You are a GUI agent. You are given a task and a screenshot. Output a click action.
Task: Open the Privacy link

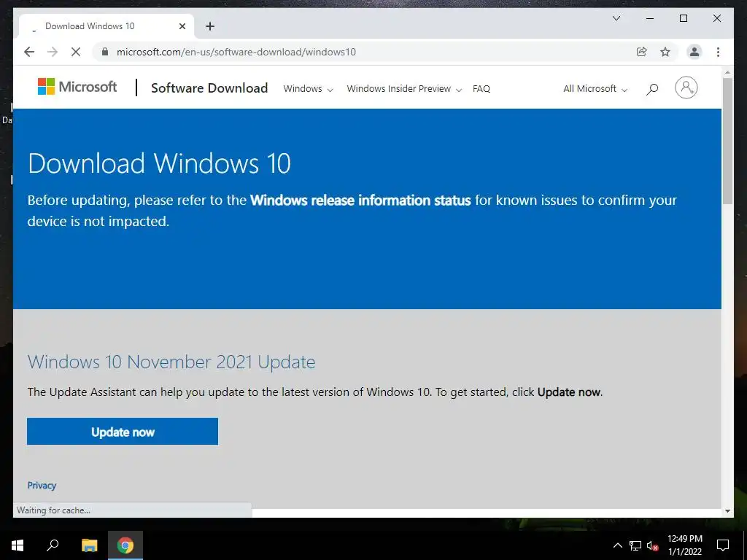click(42, 485)
